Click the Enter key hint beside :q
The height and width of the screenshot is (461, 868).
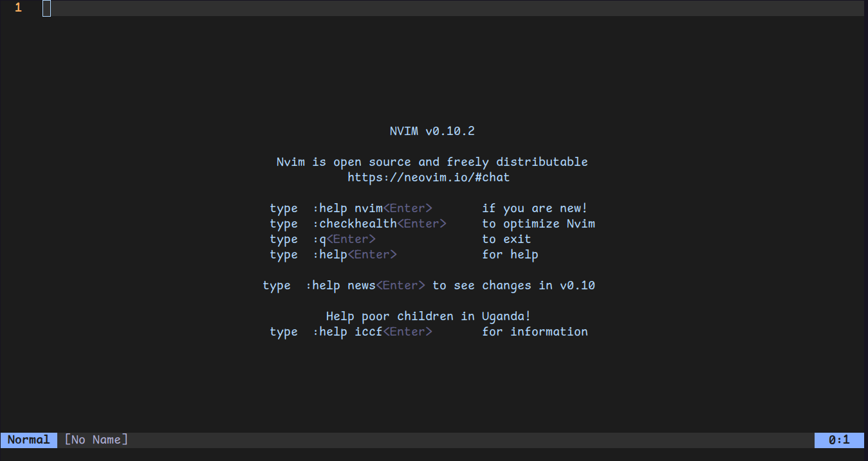click(352, 239)
